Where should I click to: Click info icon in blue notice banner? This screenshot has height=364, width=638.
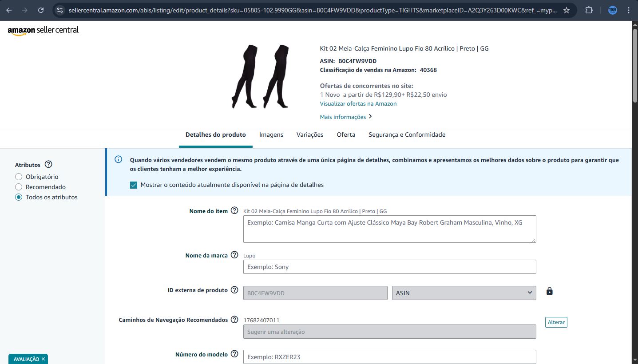(119, 159)
